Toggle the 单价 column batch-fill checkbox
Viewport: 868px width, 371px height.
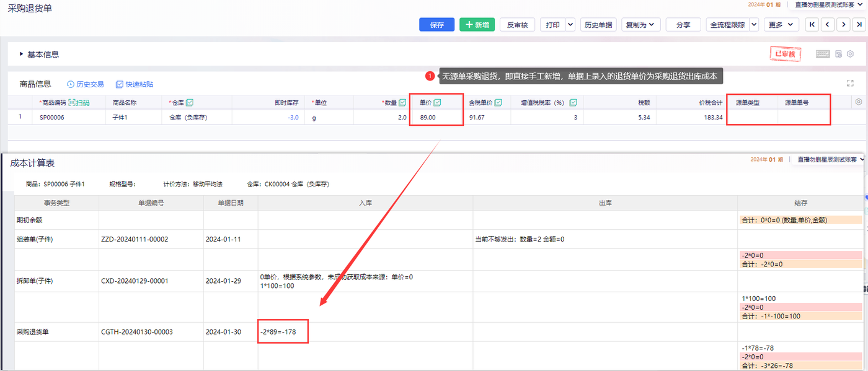click(x=437, y=102)
